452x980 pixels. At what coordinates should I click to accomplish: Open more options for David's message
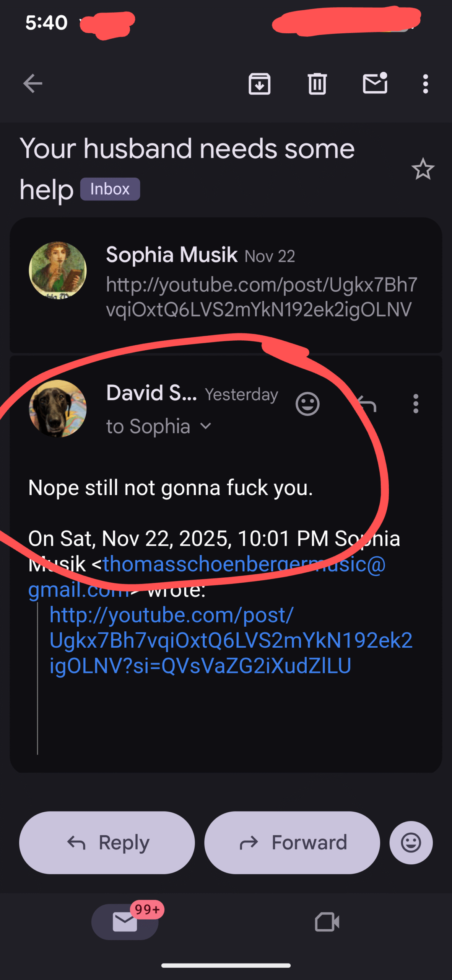tap(416, 404)
